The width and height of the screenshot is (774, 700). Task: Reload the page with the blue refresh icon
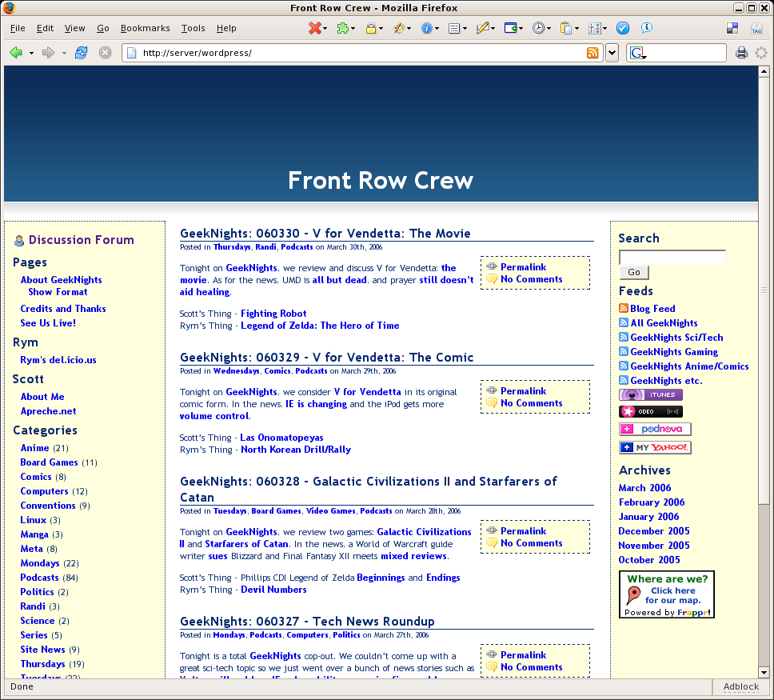[x=81, y=52]
